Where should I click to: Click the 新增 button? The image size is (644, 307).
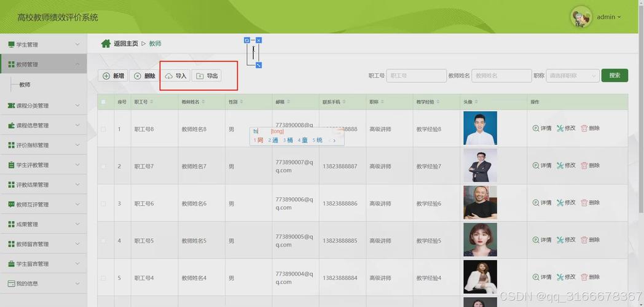coord(113,76)
